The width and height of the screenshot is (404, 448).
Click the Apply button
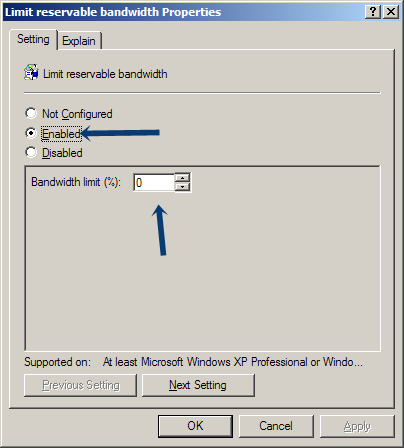357,426
